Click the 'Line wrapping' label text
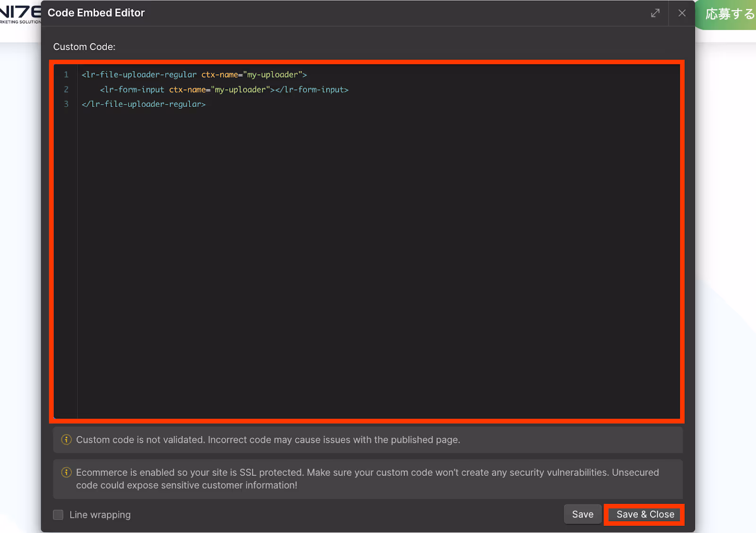756x533 pixels. 100,515
